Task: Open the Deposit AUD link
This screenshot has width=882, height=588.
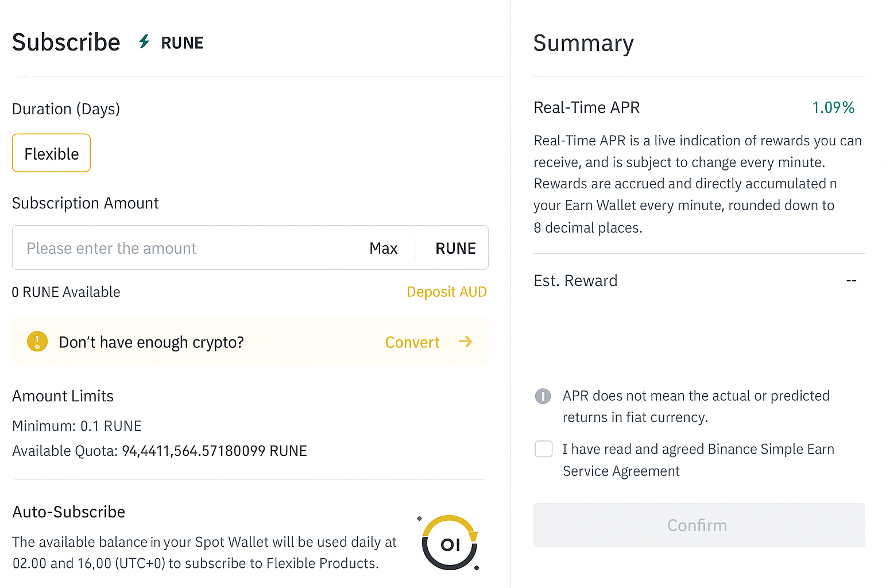Action: click(x=446, y=292)
